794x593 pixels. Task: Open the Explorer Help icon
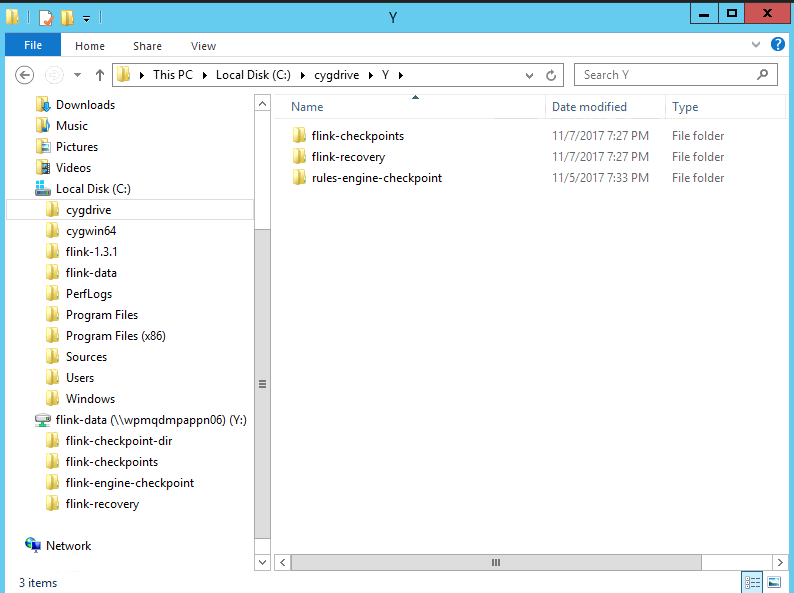point(778,45)
